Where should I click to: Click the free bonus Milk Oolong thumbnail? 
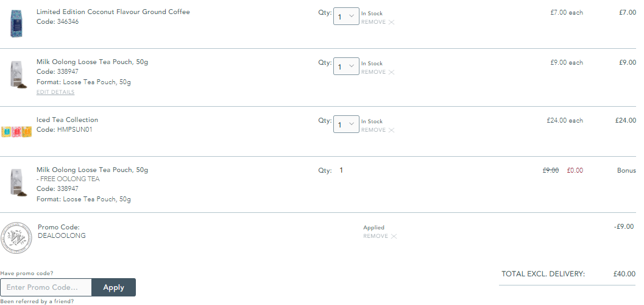[x=18, y=182]
